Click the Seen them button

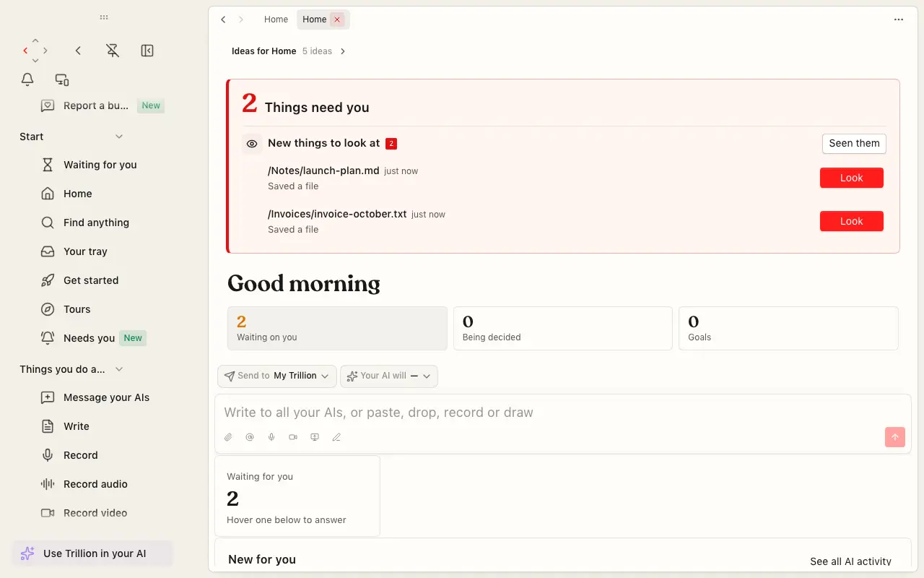854,143
